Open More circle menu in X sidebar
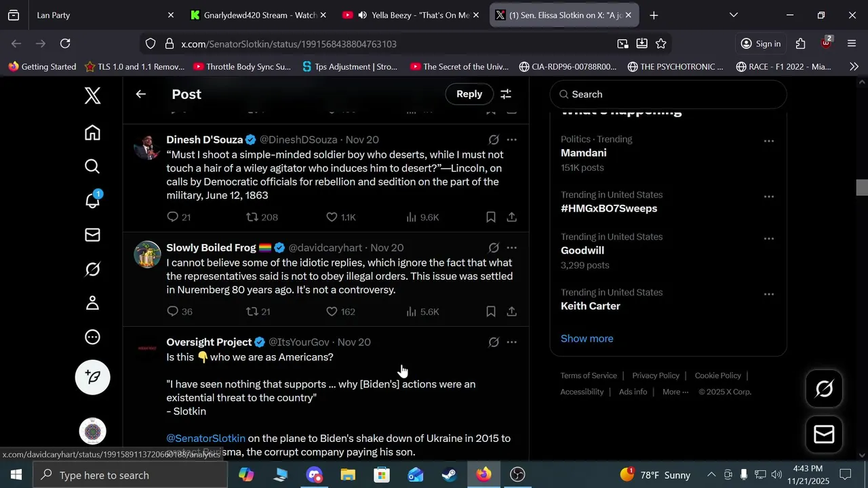This screenshot has width=868, height=488. click(93, 337)
